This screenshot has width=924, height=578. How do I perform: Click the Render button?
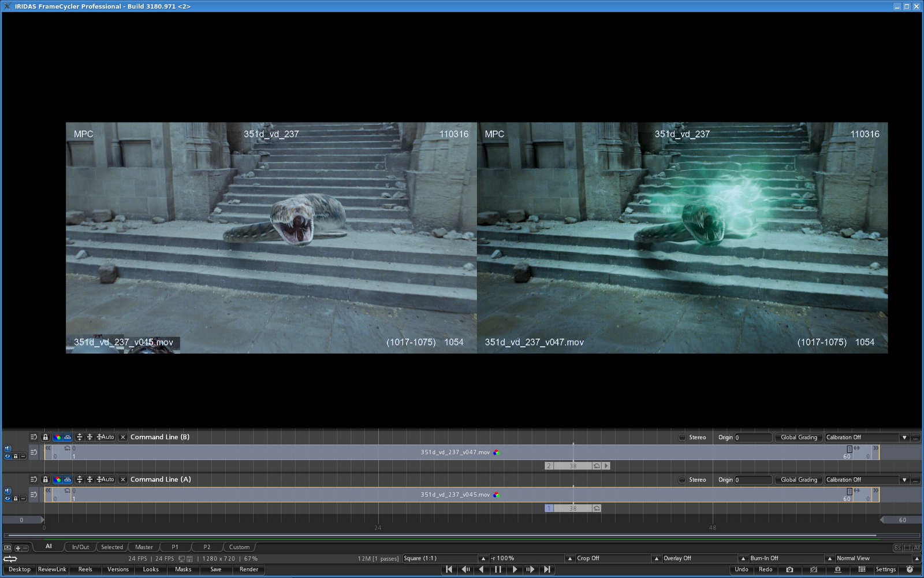pyautogui.click(x=248, y=569)
